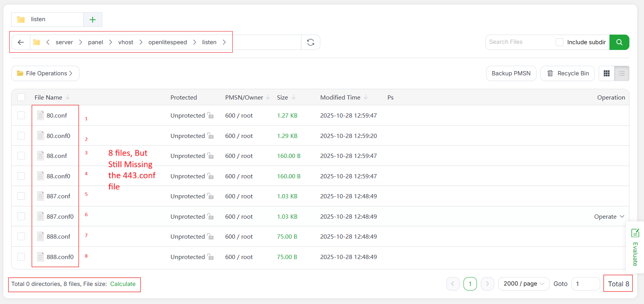Focus the Search Files input field

518,42
